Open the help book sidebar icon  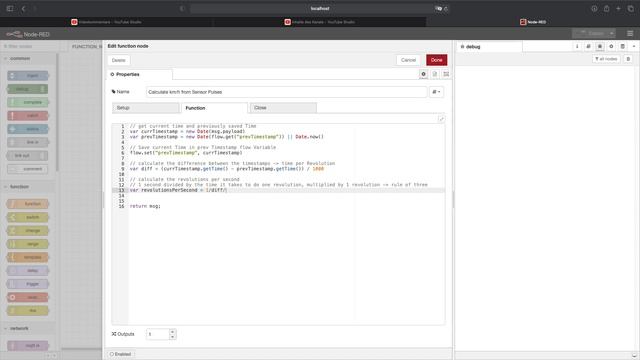[x=588, y=47]
